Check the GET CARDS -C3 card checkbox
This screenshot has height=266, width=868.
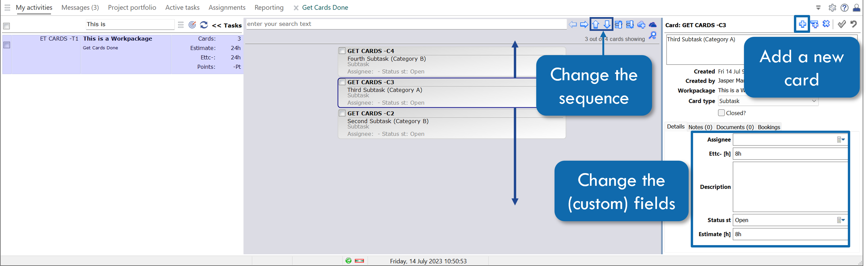342,82
